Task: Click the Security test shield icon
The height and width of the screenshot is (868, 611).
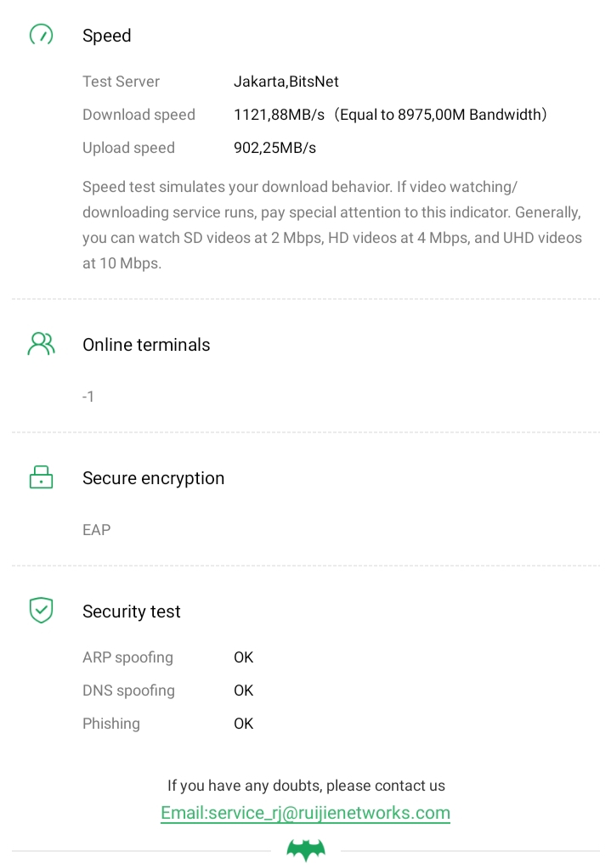Action: point(41,610)
